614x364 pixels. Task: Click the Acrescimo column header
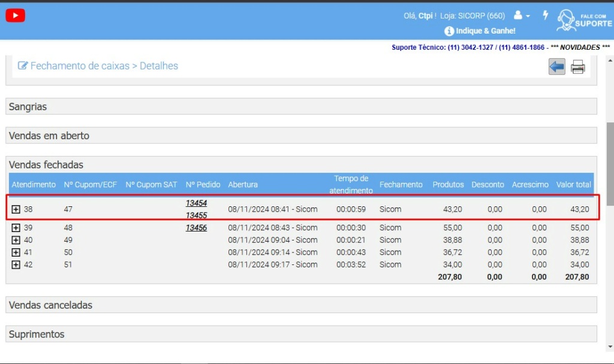(530, 185)
